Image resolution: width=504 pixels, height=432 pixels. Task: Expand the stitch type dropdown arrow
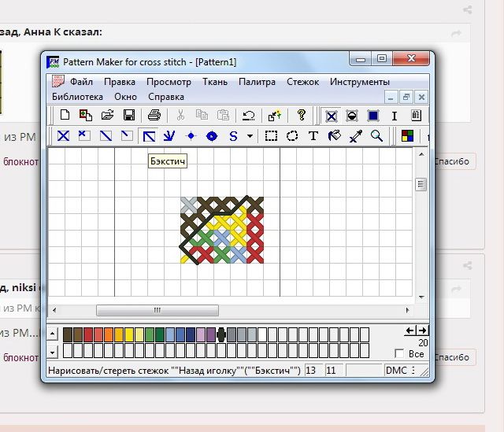250,135
